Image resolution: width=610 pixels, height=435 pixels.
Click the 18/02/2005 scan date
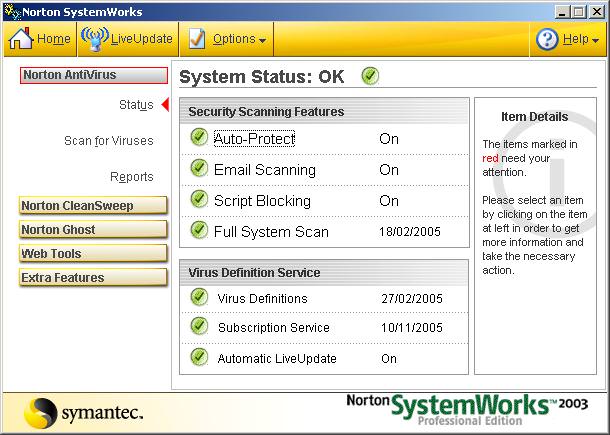410,232
